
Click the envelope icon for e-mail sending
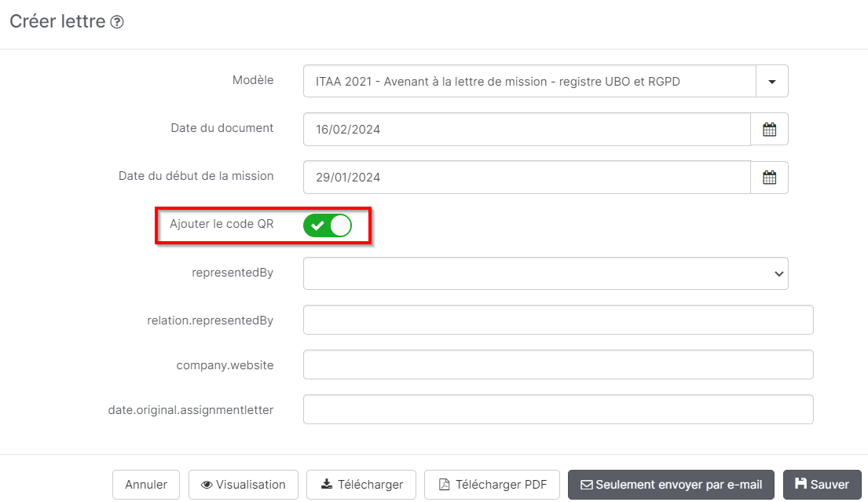click(x=586, y=485)
